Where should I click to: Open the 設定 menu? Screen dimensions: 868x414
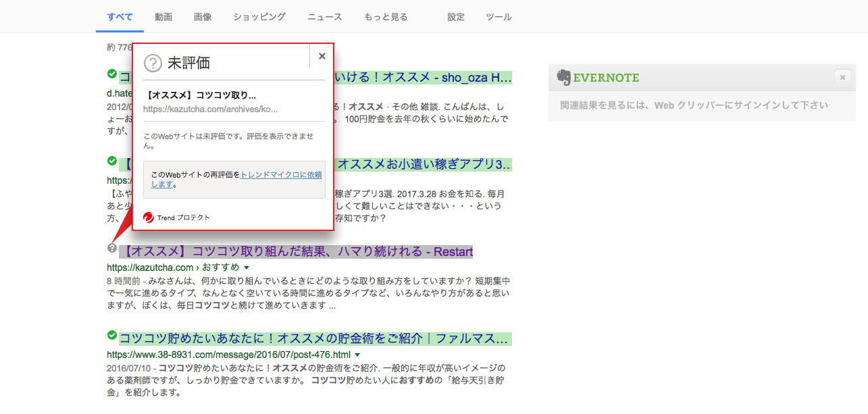[x=456, y=17]
